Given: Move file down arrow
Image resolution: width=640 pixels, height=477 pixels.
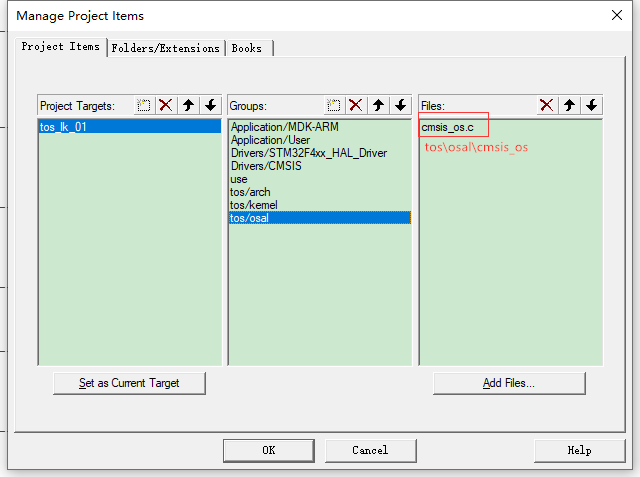Looking at the screenshot, I should coord(592,105).
